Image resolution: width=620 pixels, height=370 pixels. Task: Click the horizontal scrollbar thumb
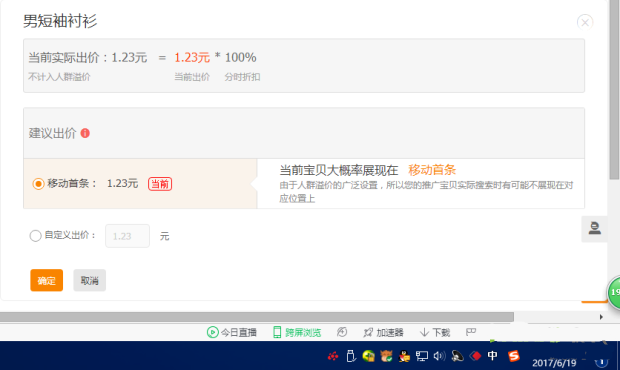[x=257, y=317]
